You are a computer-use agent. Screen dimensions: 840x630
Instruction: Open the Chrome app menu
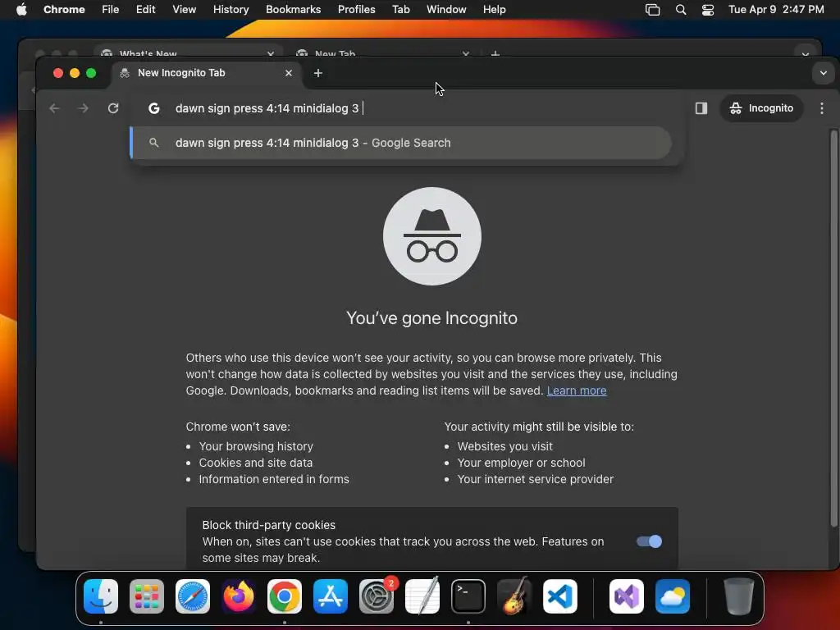tap(64, 10)
